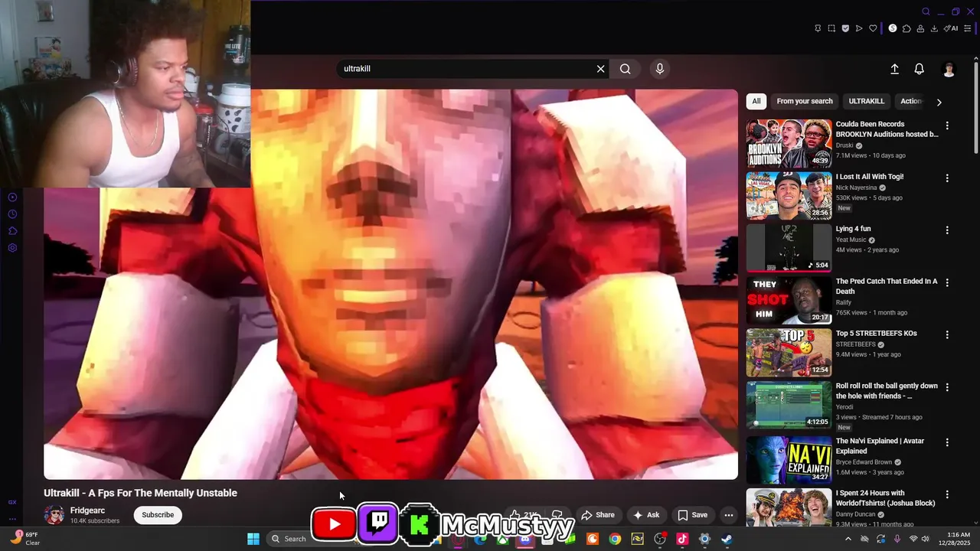Open the sidebar extensions cube icon
This screenshot has height=551, width=980.
(x=12, y=231)
